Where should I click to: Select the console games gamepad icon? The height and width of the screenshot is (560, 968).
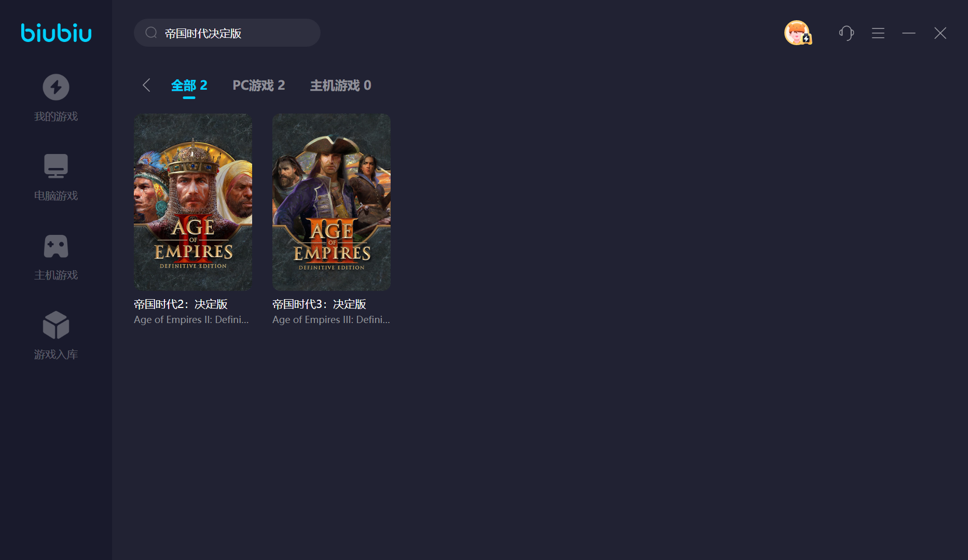pyautogui.click(x=56, y=246)
